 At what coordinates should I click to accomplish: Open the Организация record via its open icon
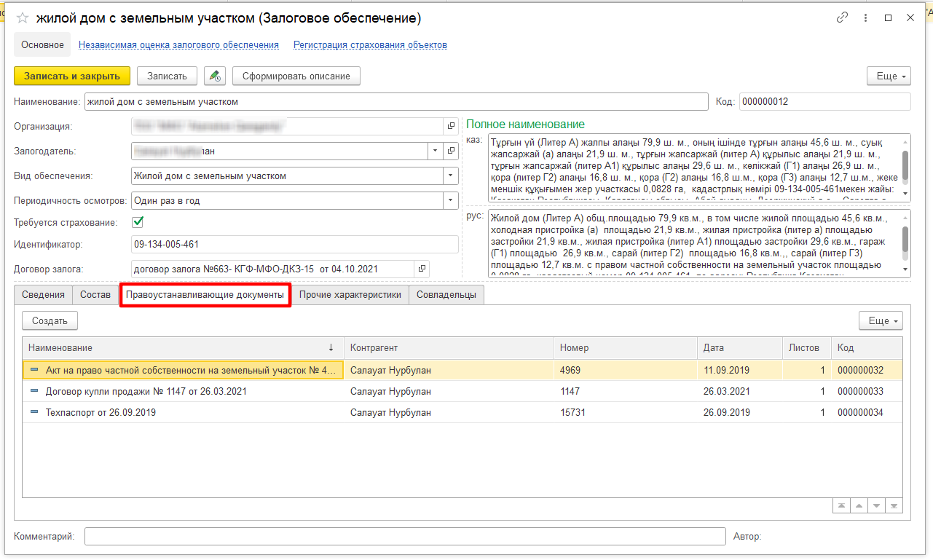451,127
